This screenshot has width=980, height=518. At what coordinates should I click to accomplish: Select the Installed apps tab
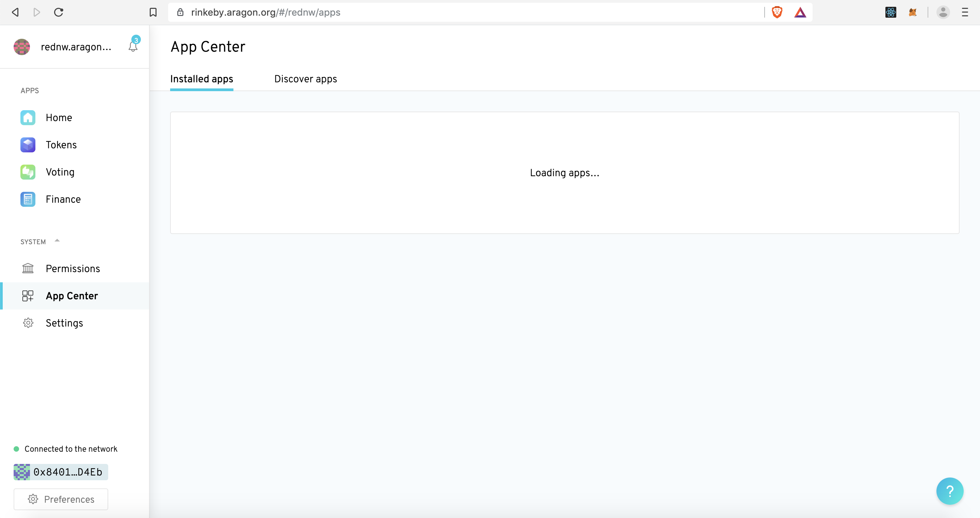(202, 79)
